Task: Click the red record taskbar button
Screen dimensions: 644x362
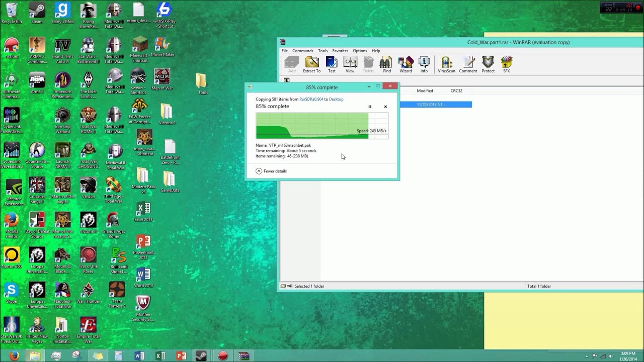Action: point(222,355)
